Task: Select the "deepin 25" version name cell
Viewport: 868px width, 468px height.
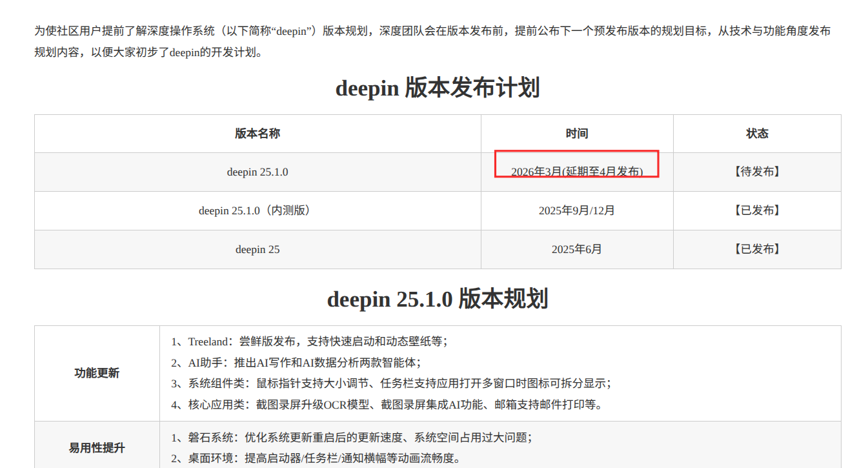Action: pyautogui.click(x=257, y=249)
